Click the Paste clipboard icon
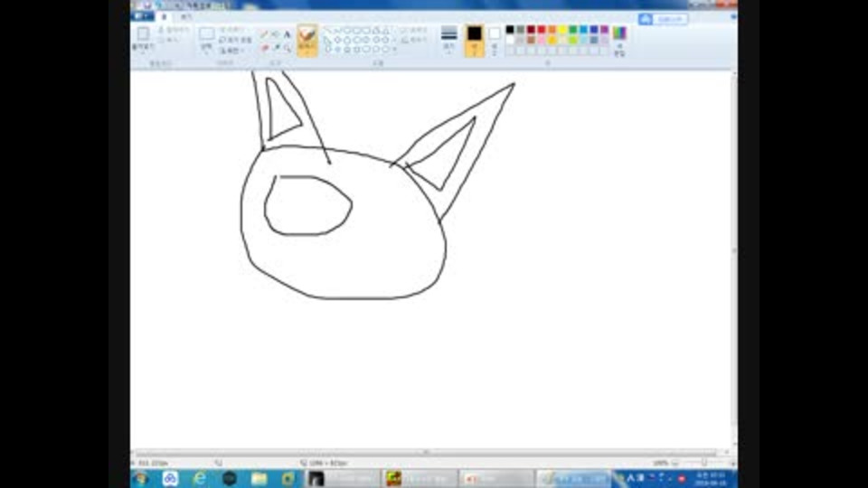868x488 pixels. pyautogui.click(x=143, y=34)
